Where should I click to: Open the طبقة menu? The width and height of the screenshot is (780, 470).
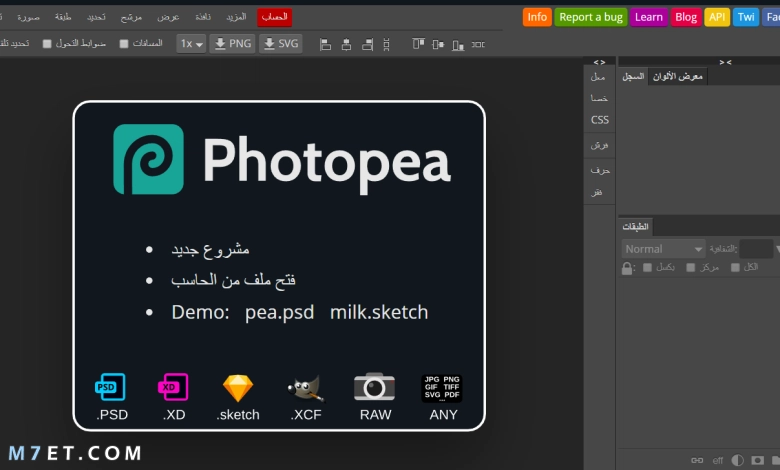click(x=63, y=17)
